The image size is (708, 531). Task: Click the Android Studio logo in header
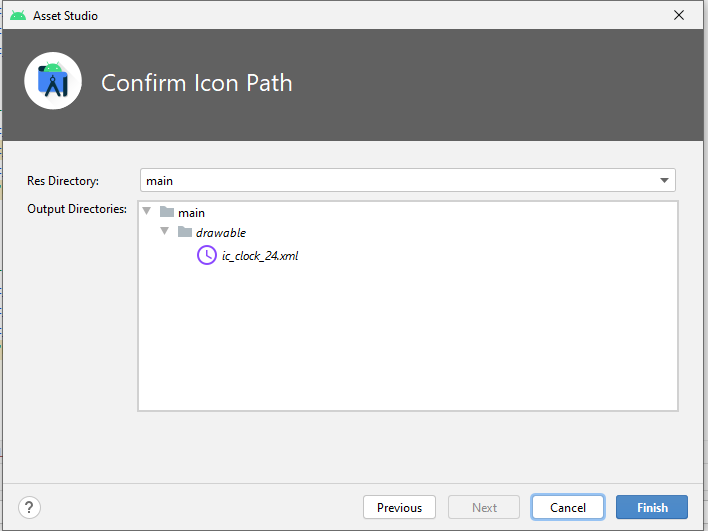[53, 81]
